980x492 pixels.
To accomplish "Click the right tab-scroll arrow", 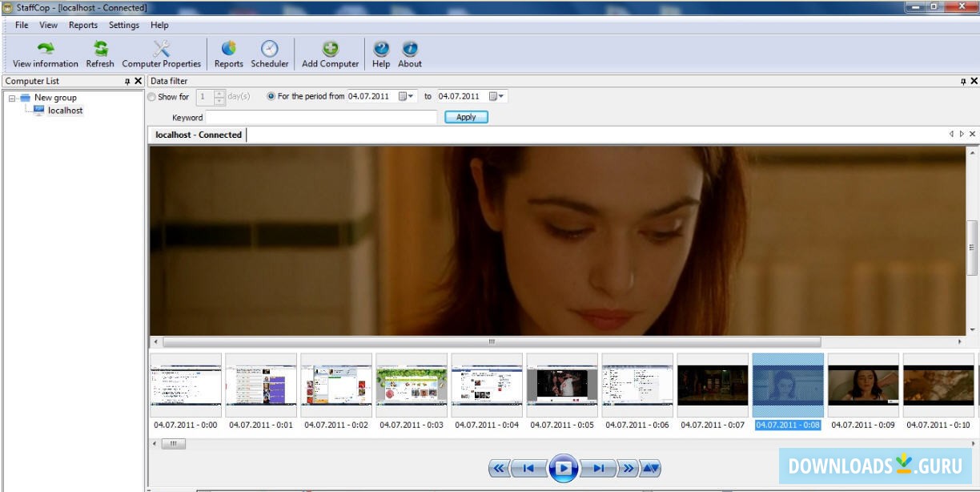I will tap(962, 135).
